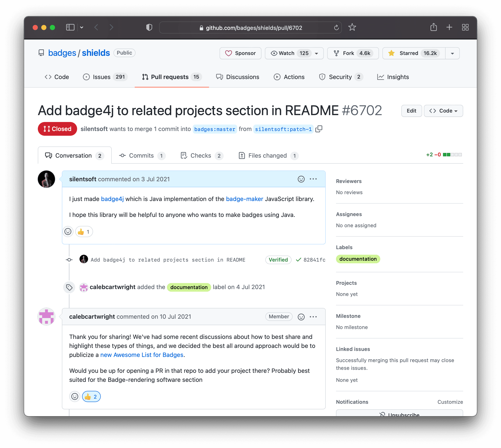501x448 pixels.
Task: Click the Sponsor button
Action: [x=240, y=53]
